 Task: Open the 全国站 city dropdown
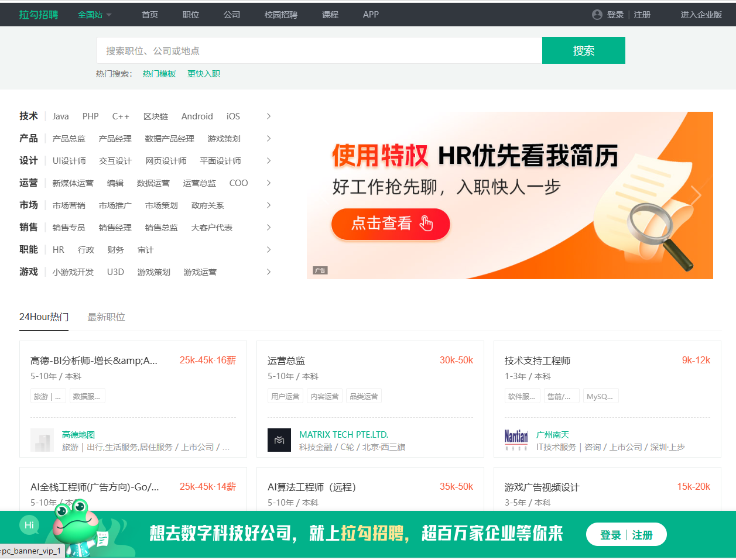94,15
